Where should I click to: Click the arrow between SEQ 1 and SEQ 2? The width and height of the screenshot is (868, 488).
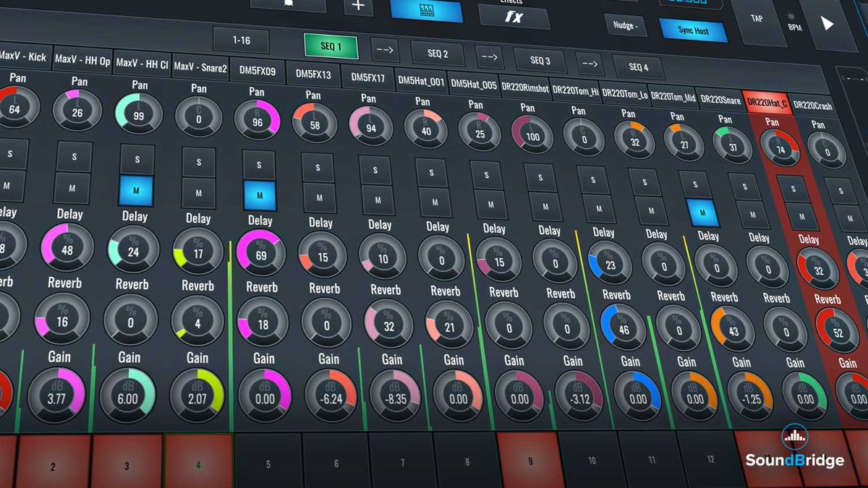pyautogui.click(x=386, y=51)
